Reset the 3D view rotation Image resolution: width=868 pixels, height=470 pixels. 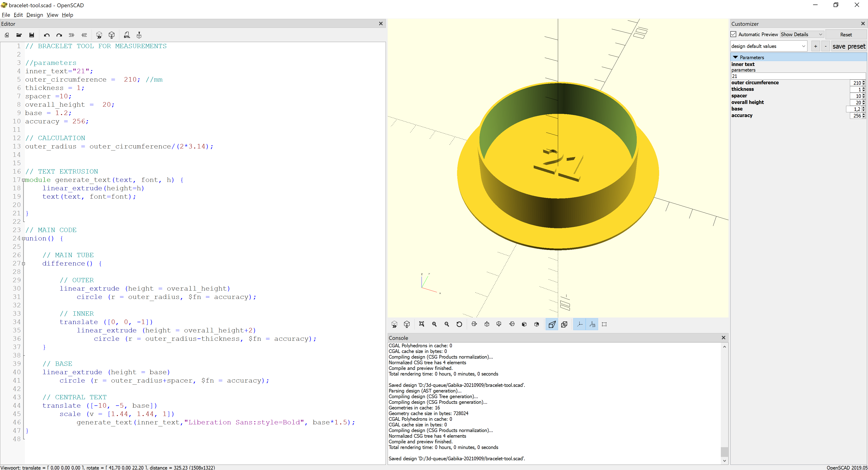click(459, 324)
